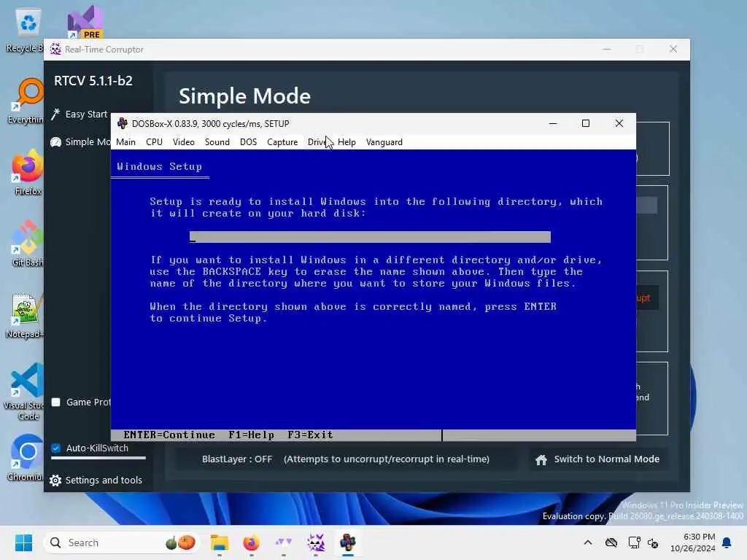Open the DOS menu in DOSBox-X

point(248,142)
